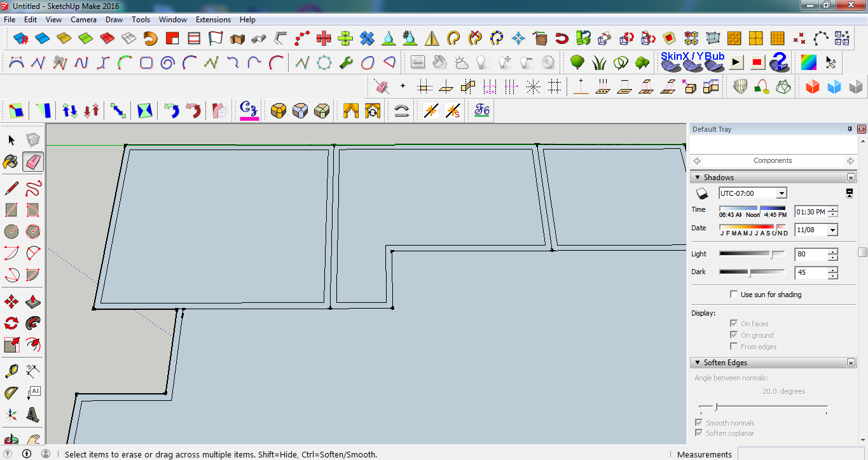Toggle shadows with the shadow cube icon
868x460 pixels.
pyautogui.click(x=703, y=192)
